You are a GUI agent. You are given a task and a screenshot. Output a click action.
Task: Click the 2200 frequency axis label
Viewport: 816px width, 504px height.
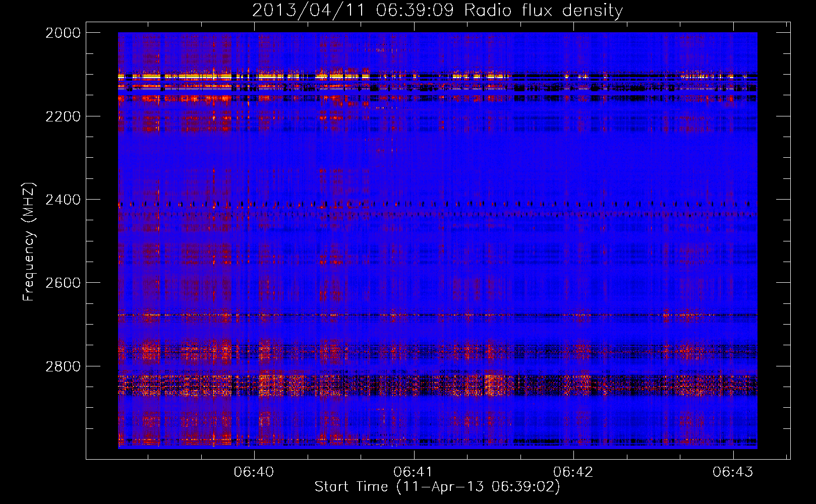[x=63, y=116]
